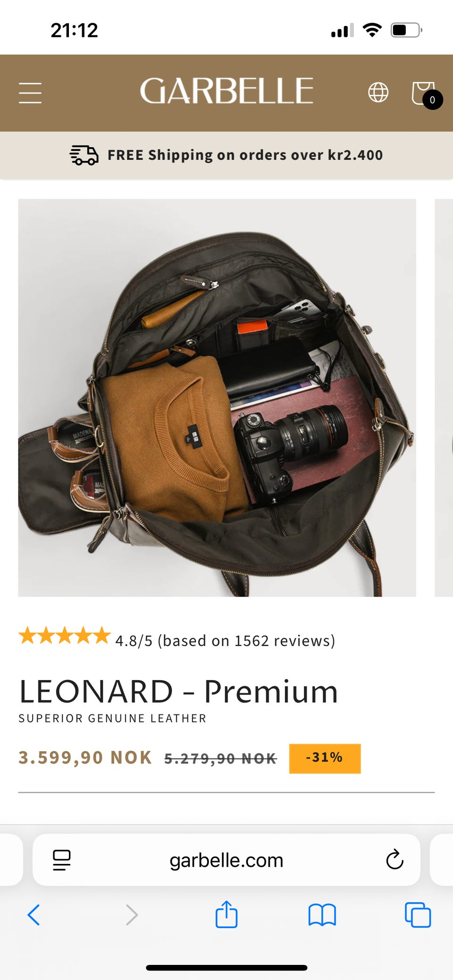Show all open Safari tabs
This screenshot has width=453, height=980.
click(x=418, y=915)
